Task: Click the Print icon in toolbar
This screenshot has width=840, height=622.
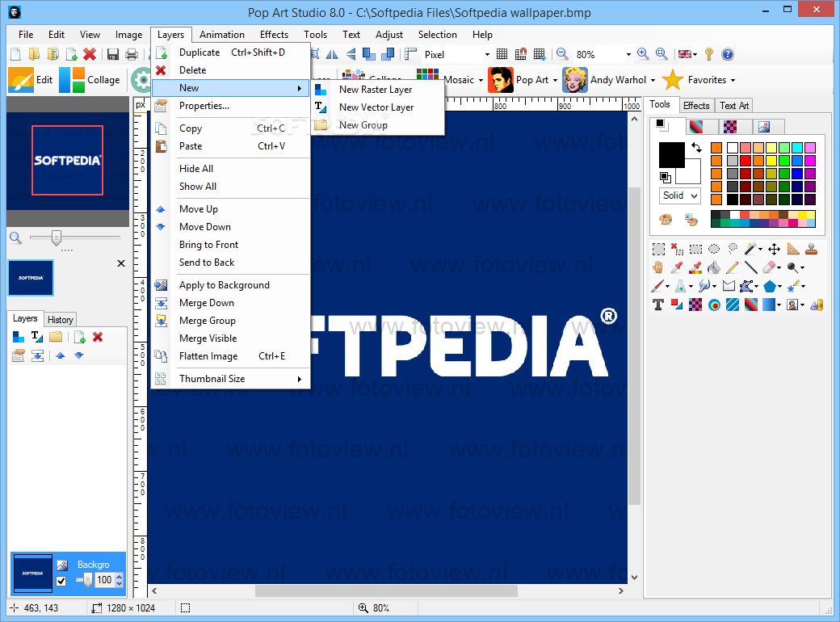Action: (x=131, y=54)
